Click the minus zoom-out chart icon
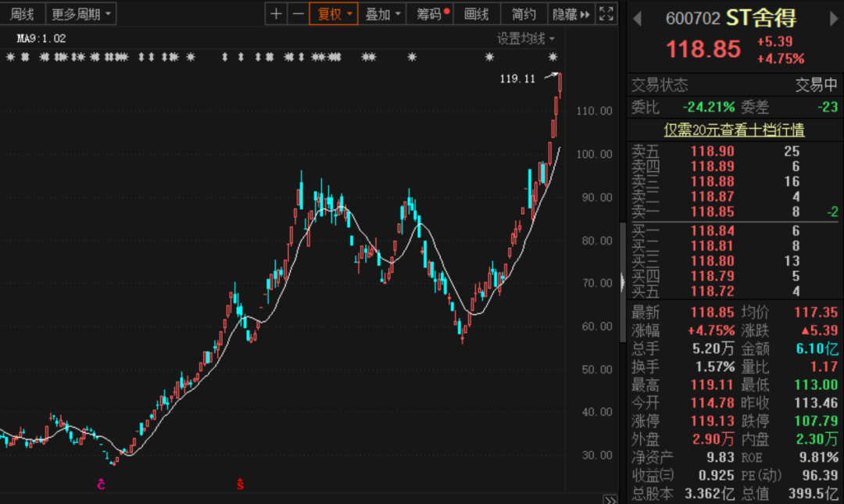Image resolution: width=844 pixels, height=504 pixels. pyautogui.click(x=298, y=14)
